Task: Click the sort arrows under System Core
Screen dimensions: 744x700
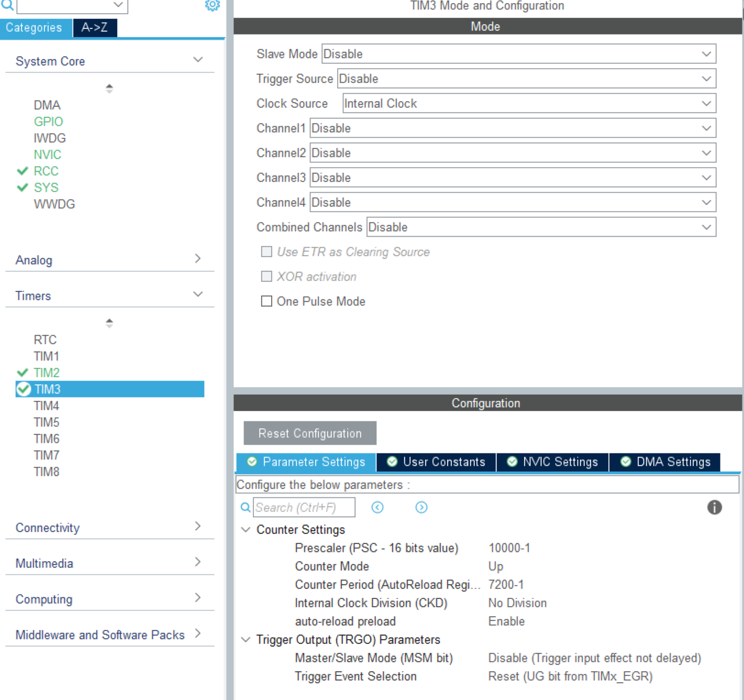Action: click(109, 88)
